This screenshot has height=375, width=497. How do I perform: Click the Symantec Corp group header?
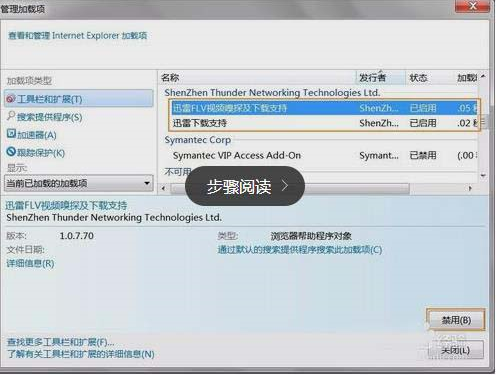click(197, 140)
